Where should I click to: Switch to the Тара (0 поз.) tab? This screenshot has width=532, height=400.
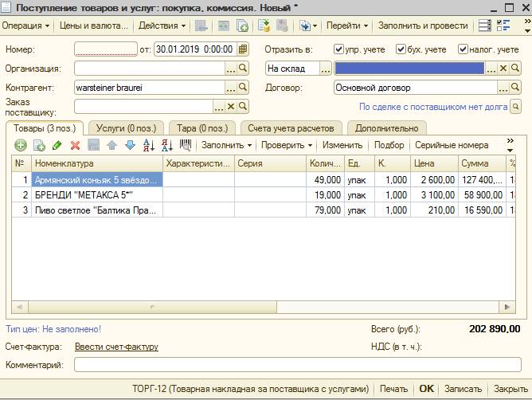pos(201,128)
